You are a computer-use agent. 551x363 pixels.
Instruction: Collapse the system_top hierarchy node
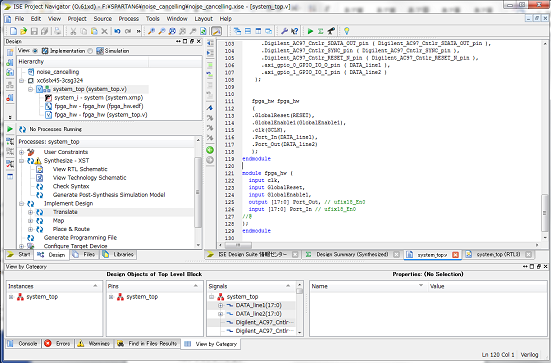[31, 89]
